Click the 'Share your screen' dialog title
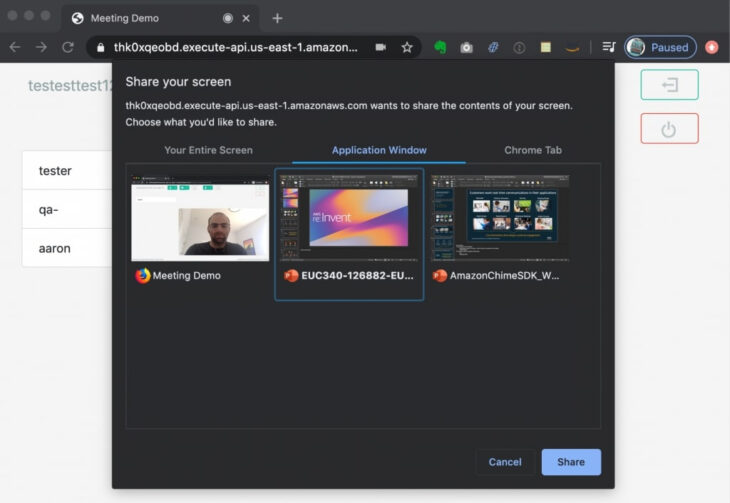Screen dimensions: 730x503 [x=178, y=82]
